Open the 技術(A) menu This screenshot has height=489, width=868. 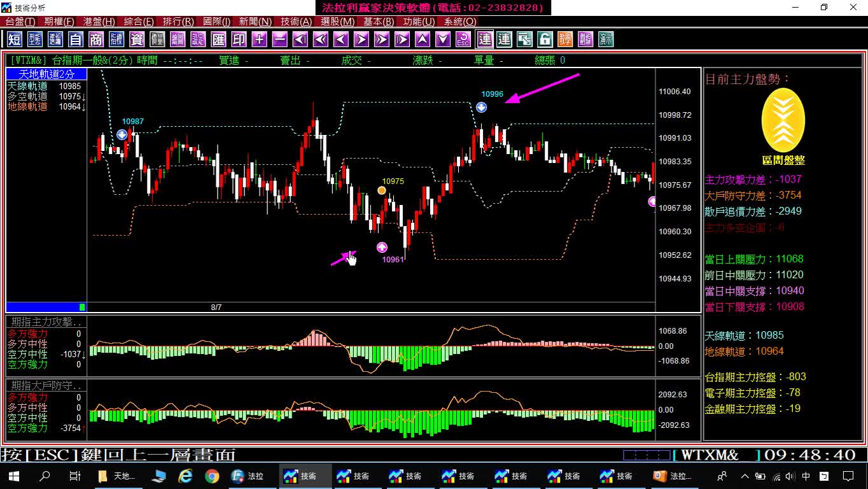(x=297, y=22)
